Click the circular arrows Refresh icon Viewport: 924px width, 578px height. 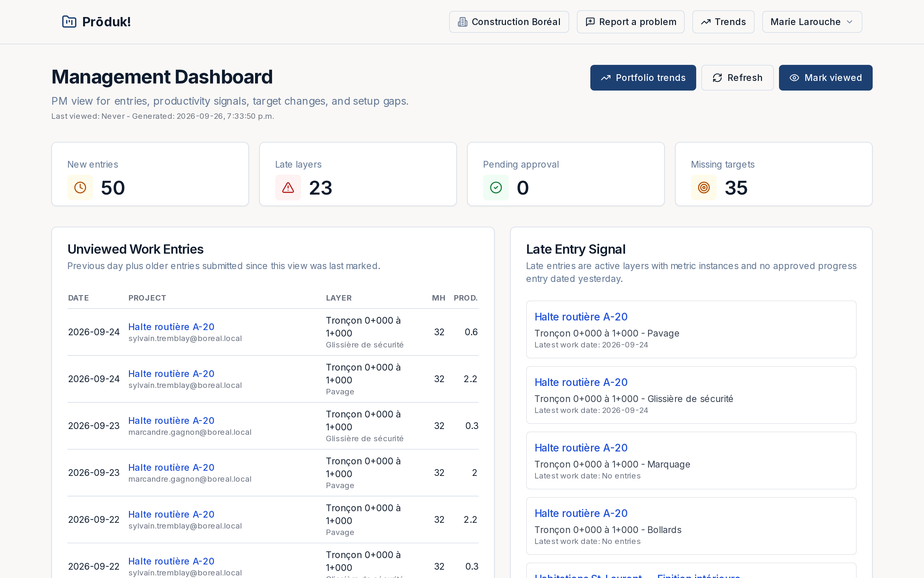click(717, 78)
